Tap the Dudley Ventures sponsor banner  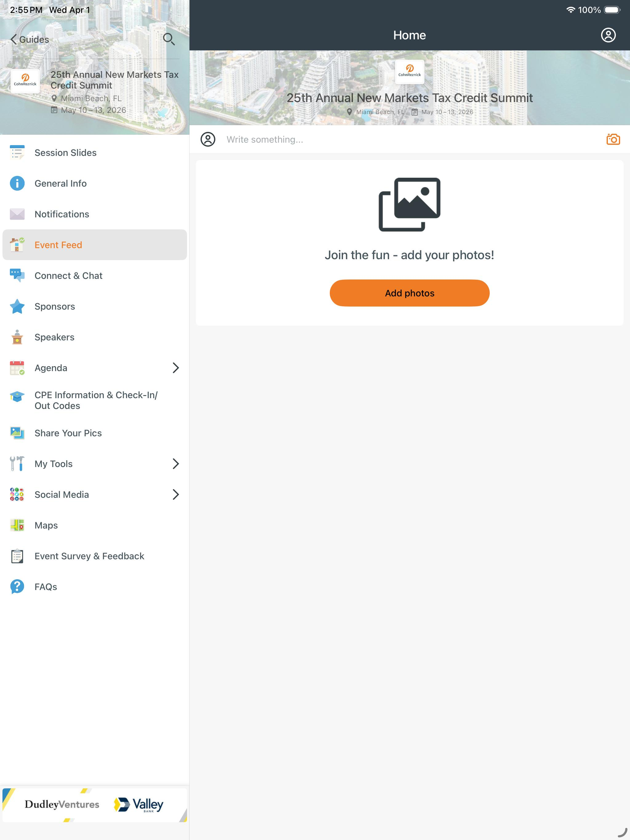62,804
